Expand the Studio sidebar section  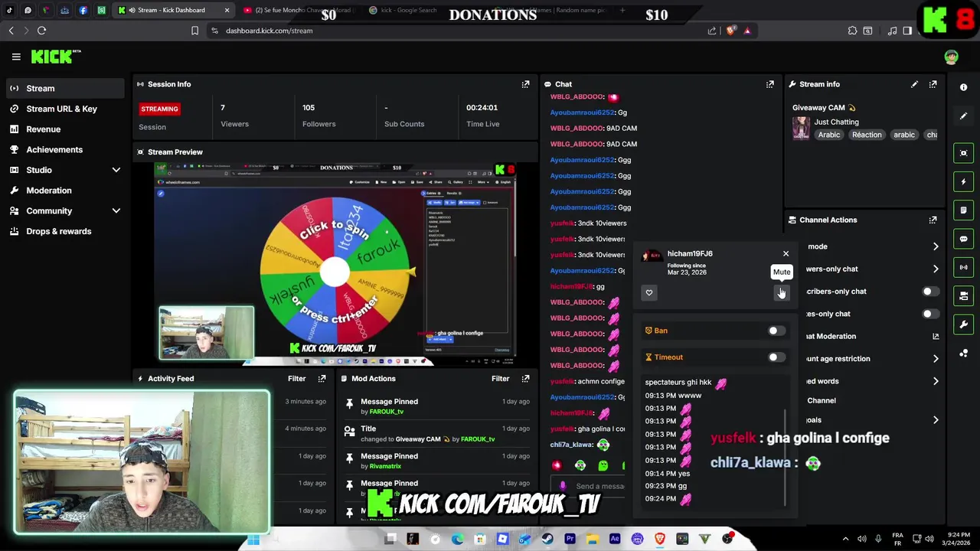pyautogui.click(x=116, y=170)
